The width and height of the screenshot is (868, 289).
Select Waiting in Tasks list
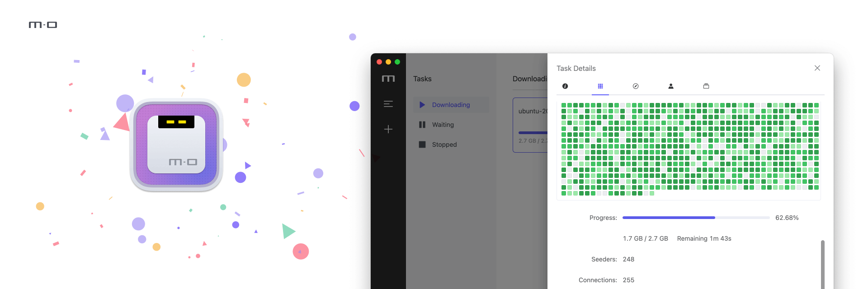451,125
